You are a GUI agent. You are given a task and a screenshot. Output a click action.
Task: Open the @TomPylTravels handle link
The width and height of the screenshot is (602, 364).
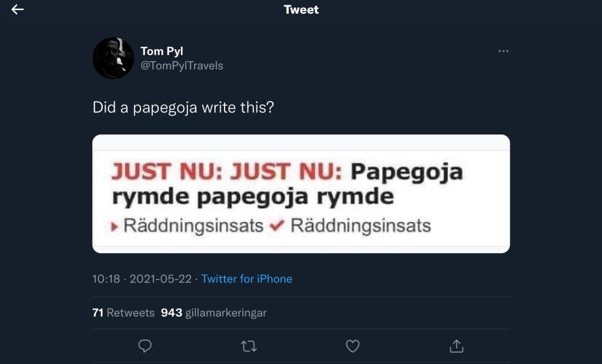click(182, 66)
